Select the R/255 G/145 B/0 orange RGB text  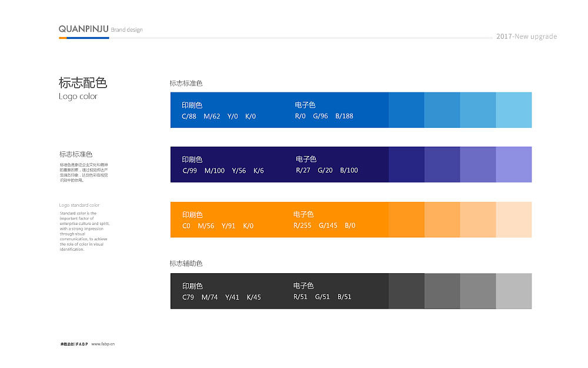coord(324,226)
